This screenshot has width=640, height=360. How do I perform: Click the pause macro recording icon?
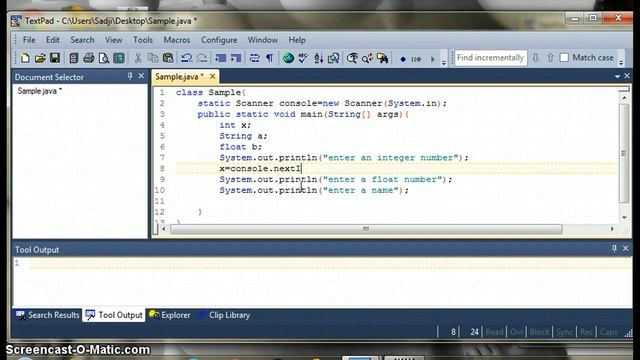[x=416, y=59]
